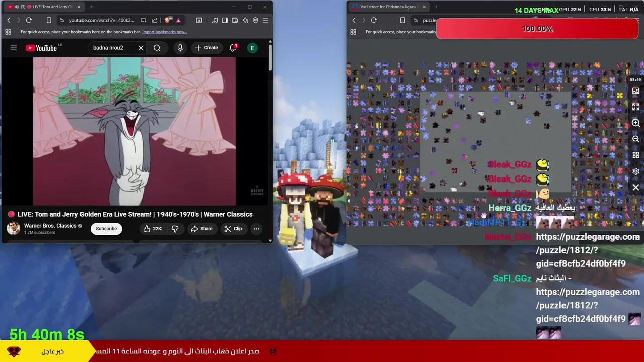Select the Vaci street for Christmas Jigsaw tab
Image resolution: width=644 pixels, height=362 pixels.
coord(388,7)
